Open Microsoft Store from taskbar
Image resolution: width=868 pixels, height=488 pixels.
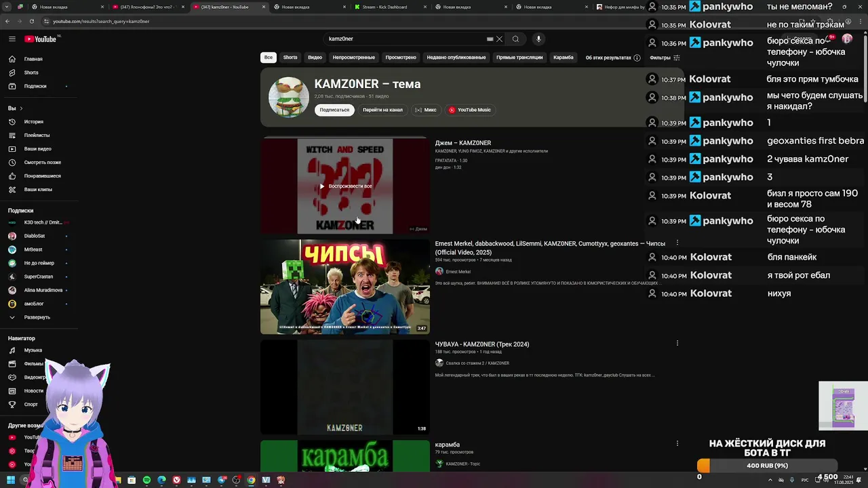point(132,480)
